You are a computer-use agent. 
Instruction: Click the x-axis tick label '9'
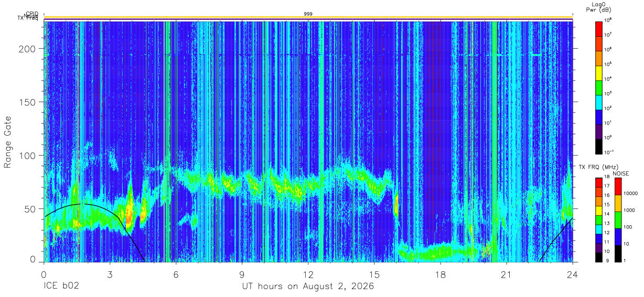click(242, 274)
